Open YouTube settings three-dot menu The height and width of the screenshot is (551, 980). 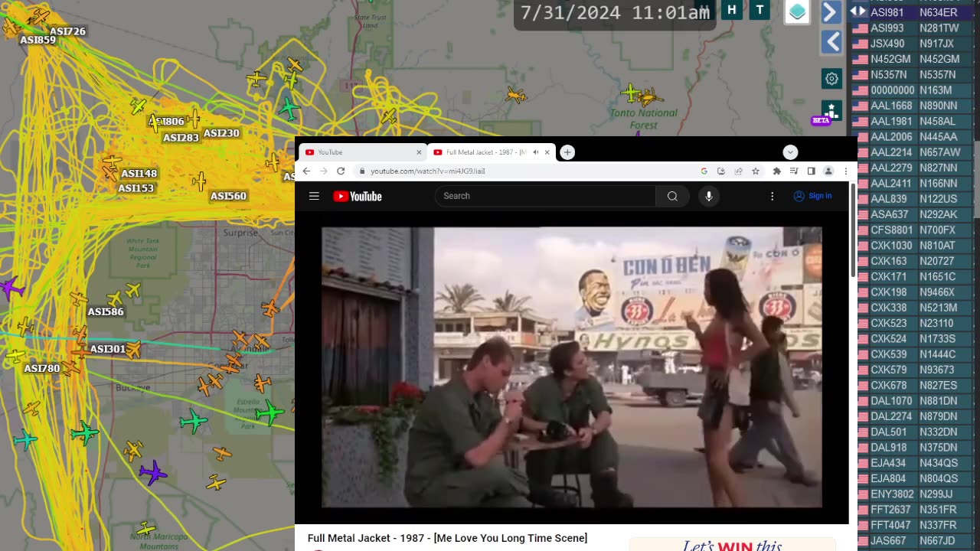click(x=772, y=196)
